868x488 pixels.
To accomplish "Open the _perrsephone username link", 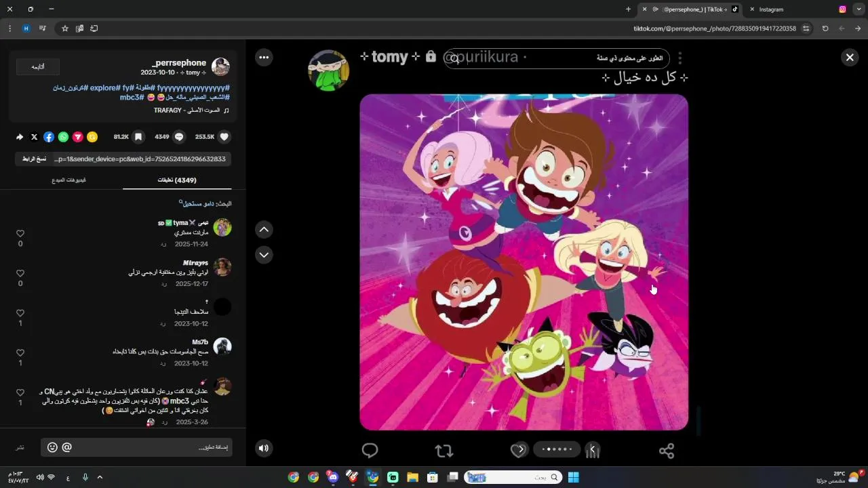I will coord(179,62).
